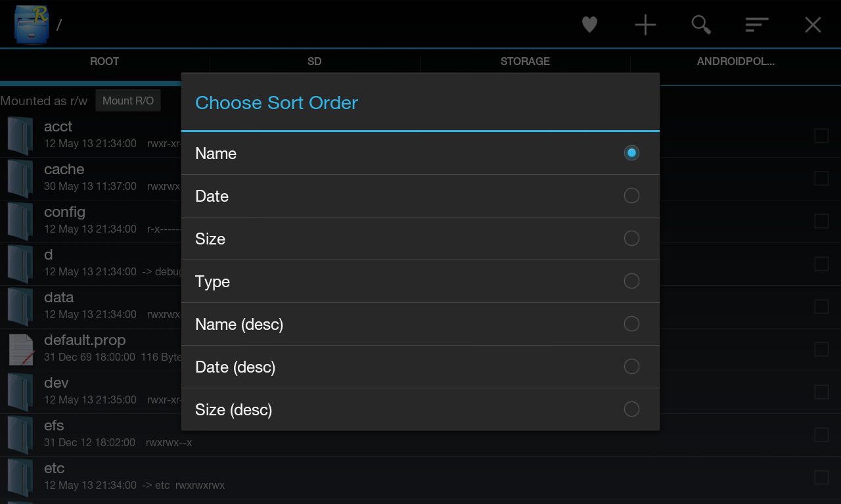Open the etc folder icon
This screenshot has width=841, height=504.
(20, 477)
